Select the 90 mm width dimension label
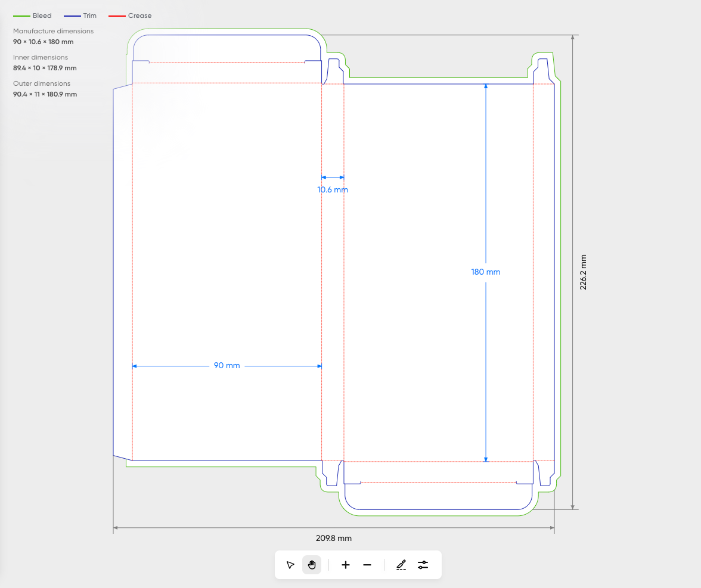Image resolution: width=701 pixels, height=588 pixels. point(227,366)
